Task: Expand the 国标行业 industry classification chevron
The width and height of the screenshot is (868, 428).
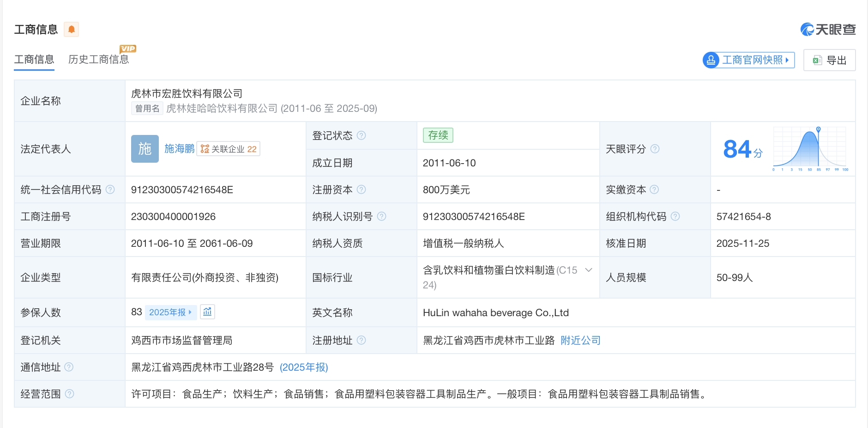Action: tap(589, 270)
